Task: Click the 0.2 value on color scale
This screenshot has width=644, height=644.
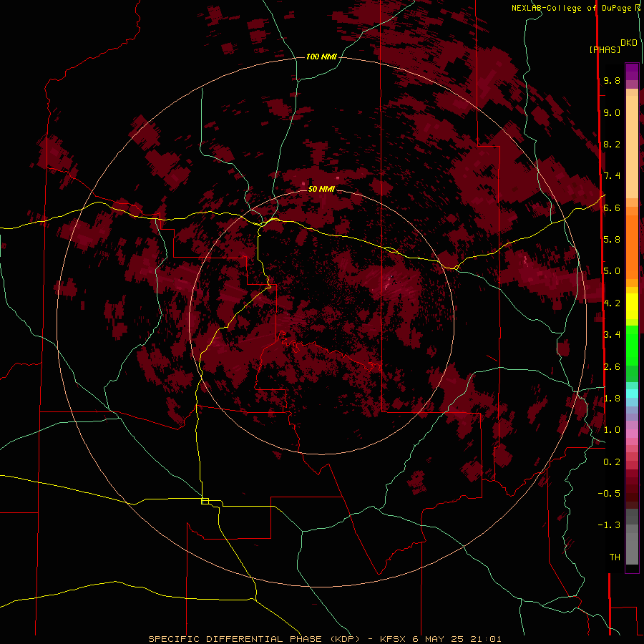Action: point(612,462)
